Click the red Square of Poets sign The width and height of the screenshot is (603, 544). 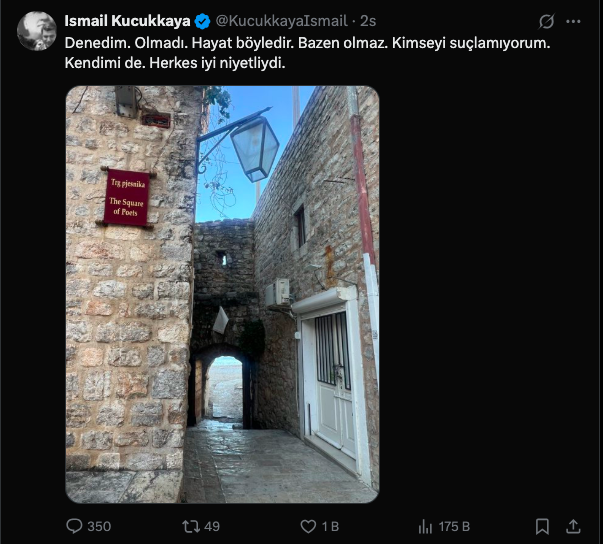point(127,197)
